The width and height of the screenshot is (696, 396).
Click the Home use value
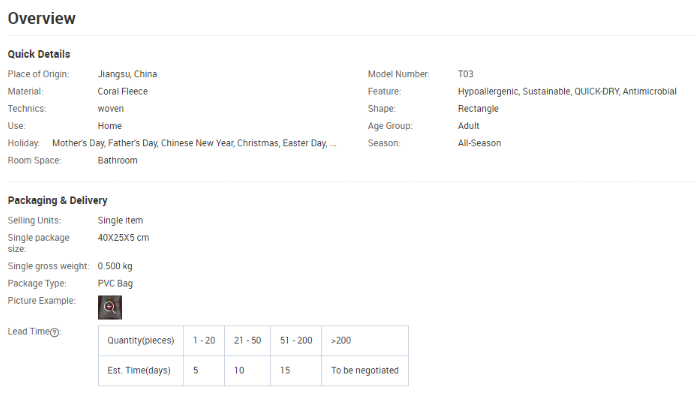tap(110, 126)
